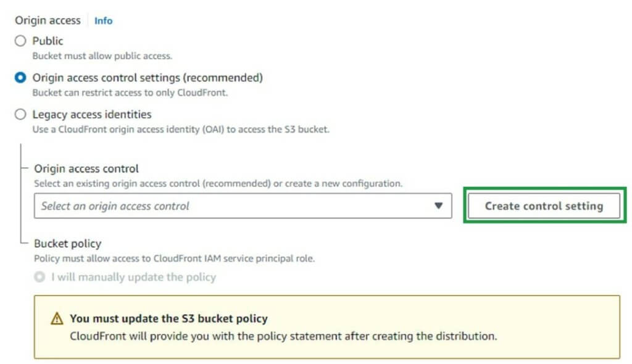Select the Legacy access identities radio button
This screenshot has height=364, width=632.
coord(21,115)
